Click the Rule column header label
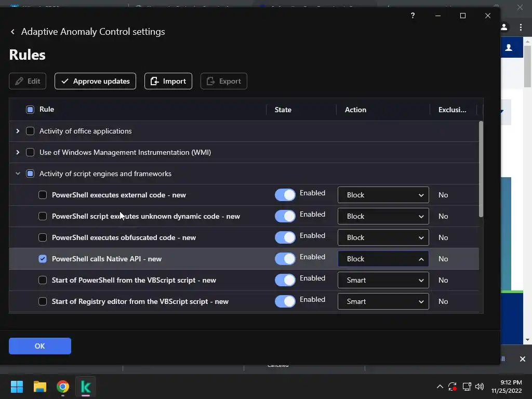 (46, 109)
